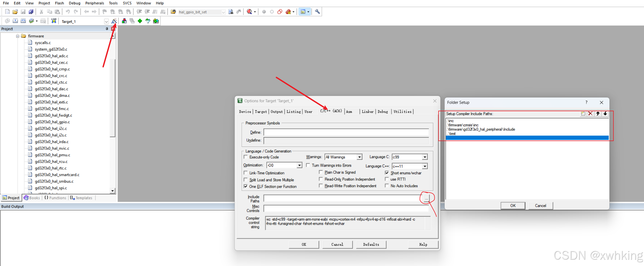644x266 pixels.
Task: Click red X delete icon in Folder Setup
Action: pos(590,114)
